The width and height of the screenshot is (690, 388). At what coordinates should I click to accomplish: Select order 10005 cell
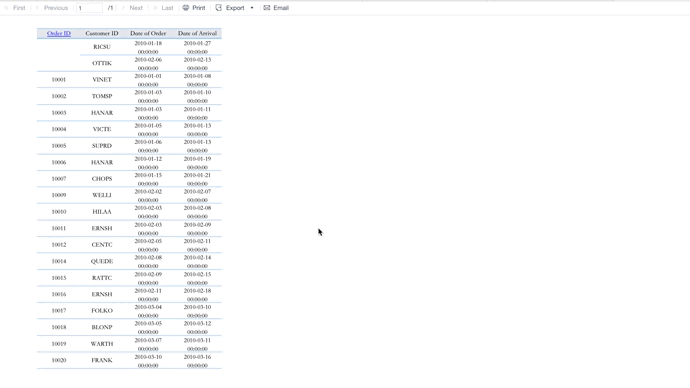coord(59,146)
